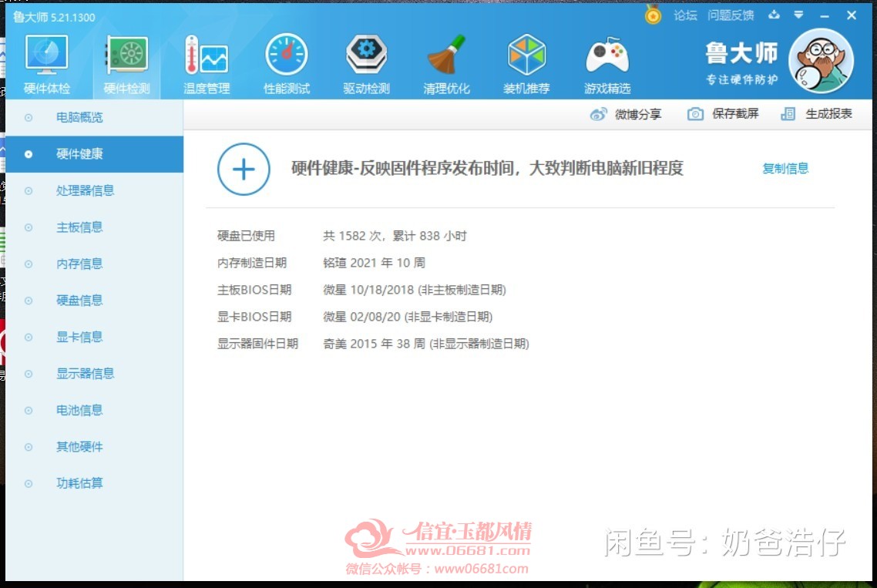Open the 硬件体检 hardware checkup icon

46,55
